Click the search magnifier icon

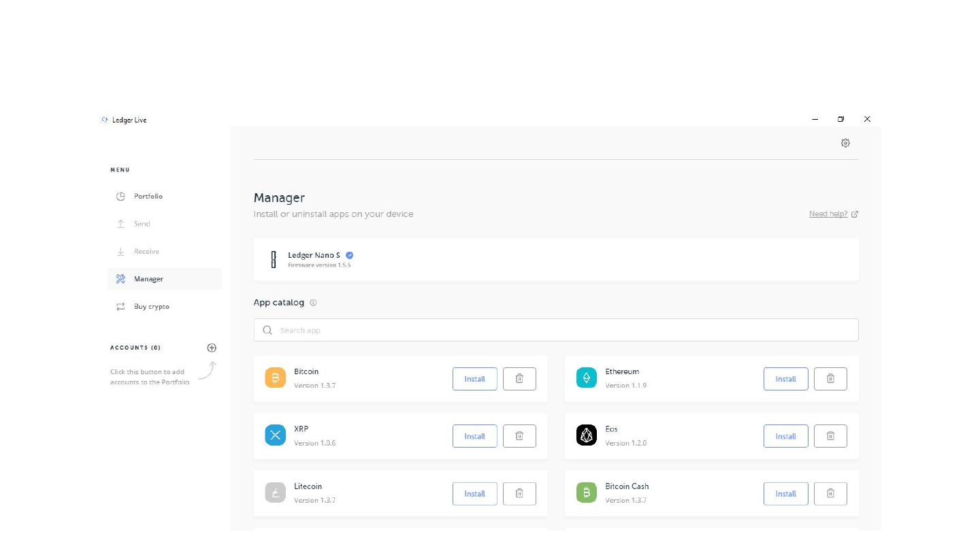coord(267,330)
